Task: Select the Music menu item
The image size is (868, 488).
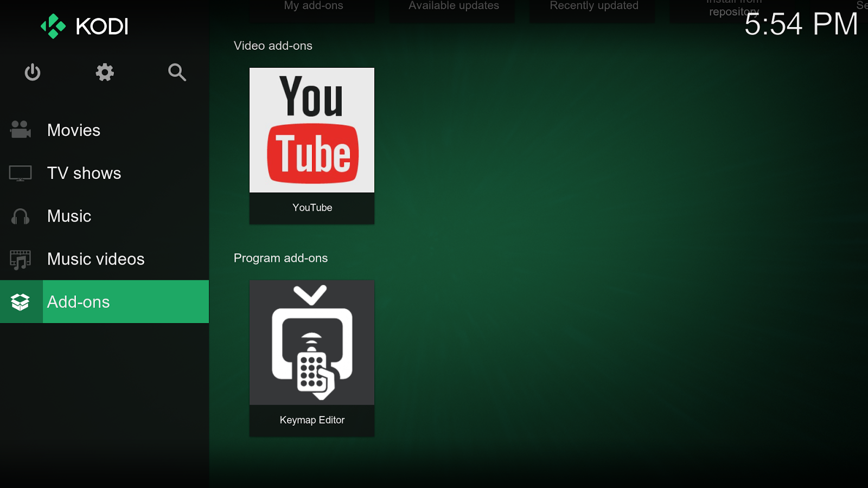Action: point(104,216)
